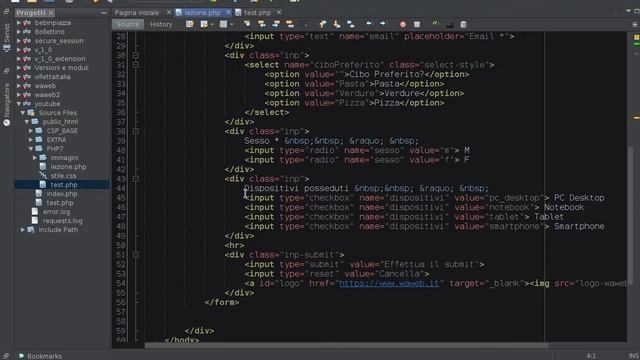Select stile.css in project tree
This screenshot has width=640, height=360.
click(63, 176)
